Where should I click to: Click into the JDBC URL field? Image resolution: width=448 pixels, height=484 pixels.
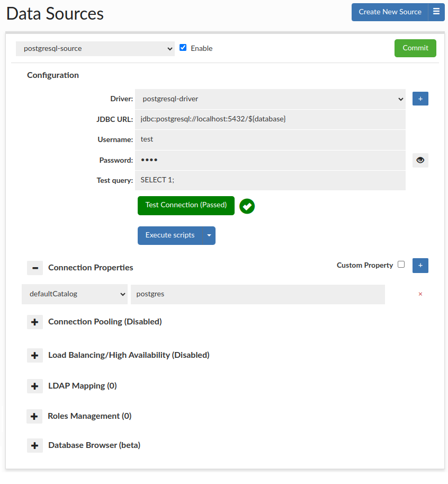point(270,119)
